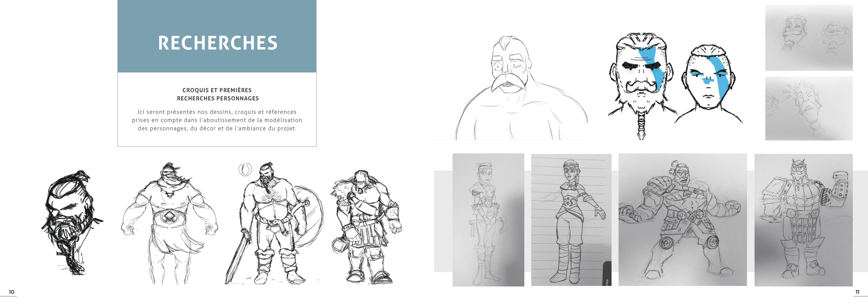Viewport: 868px width, 307px height.
Task: Open top-right pencil faces photo
Action: tap(809, 38)
